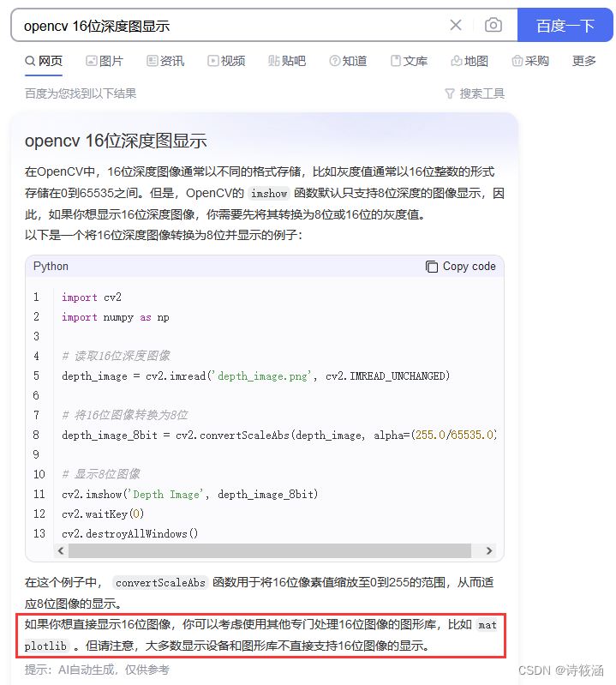This screenshot has width=616, height=685.
Task: Click the convertScaleAbs code line
Action: (x=278, y=436)
